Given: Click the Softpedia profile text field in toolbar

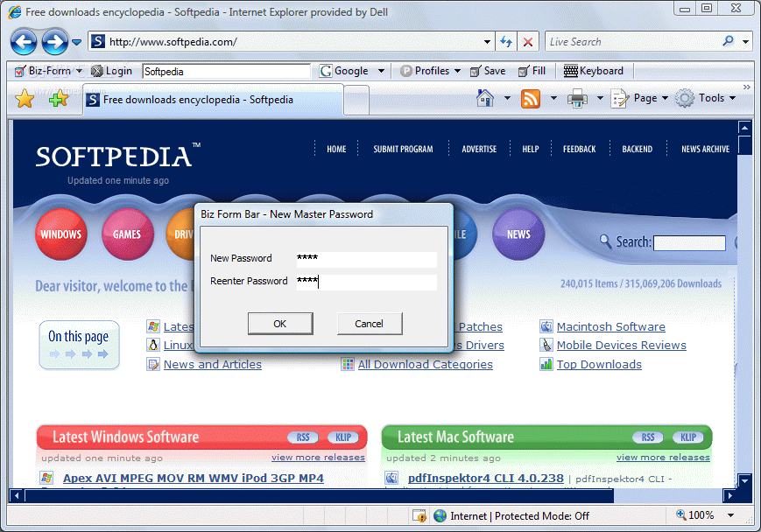Looking at the screenshot, I should point(226,71).
